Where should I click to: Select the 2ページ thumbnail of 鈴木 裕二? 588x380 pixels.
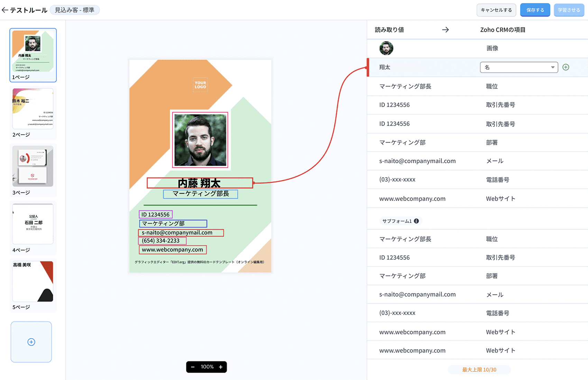[x=33, y=112]
